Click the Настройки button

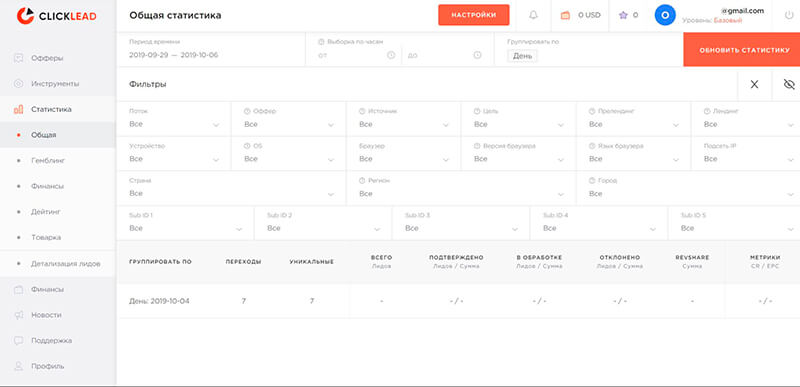pyautogui.click(x=473, y=15)
